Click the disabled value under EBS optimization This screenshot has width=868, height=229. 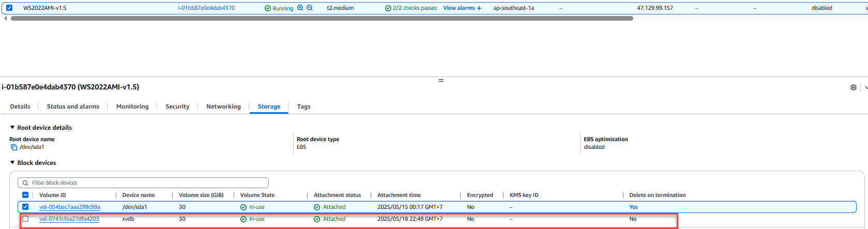[x=594, y=147]
